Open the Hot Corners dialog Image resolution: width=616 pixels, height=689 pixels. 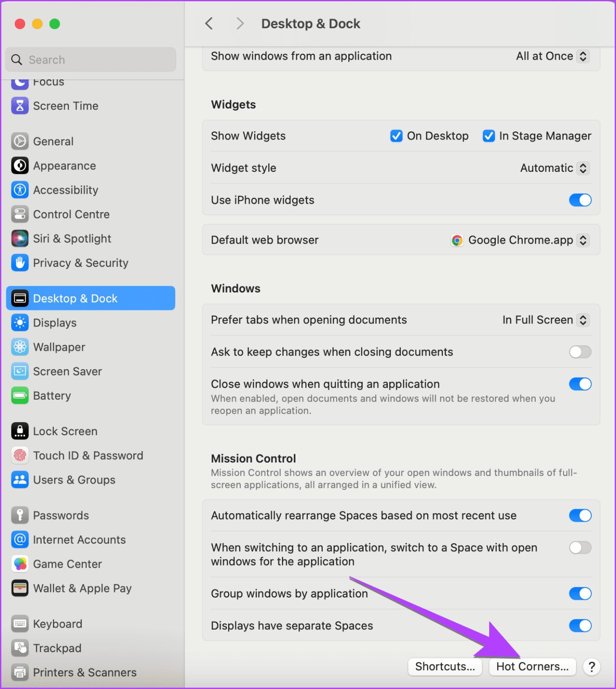pos(532,667)
